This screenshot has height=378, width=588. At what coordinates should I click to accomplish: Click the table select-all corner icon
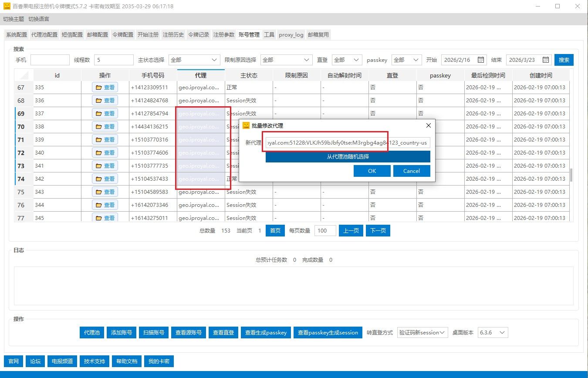click(x=24, y=75)
